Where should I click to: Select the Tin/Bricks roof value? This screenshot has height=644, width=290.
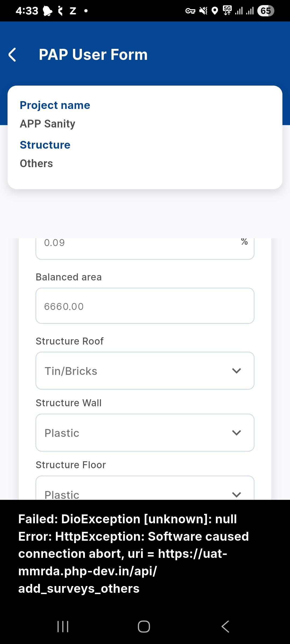[71, 371]
